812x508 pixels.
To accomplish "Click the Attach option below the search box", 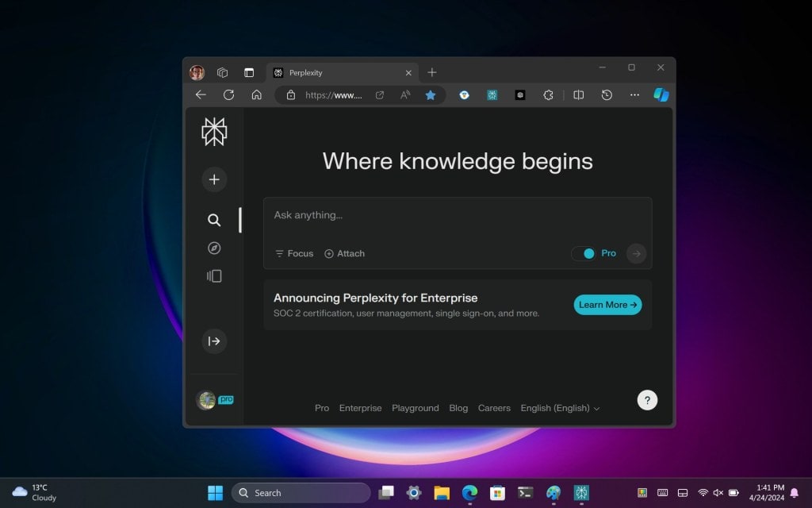I will (344, 253).
